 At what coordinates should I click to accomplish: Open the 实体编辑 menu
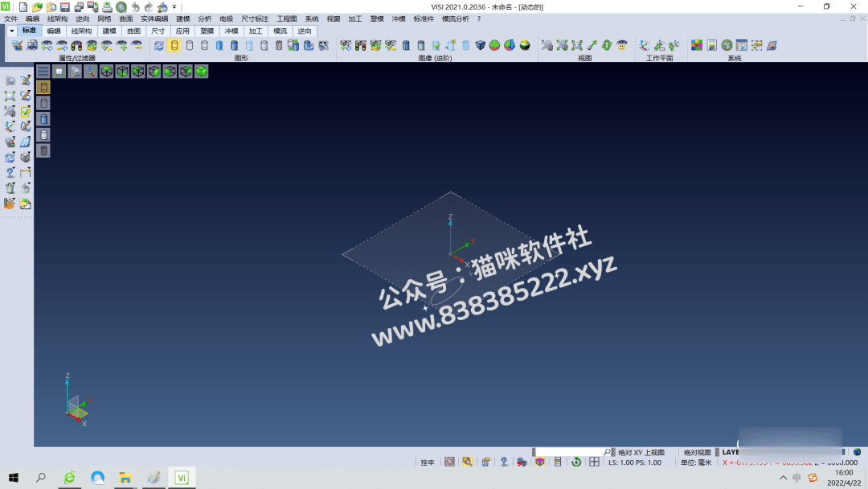(x=154, y=18)
